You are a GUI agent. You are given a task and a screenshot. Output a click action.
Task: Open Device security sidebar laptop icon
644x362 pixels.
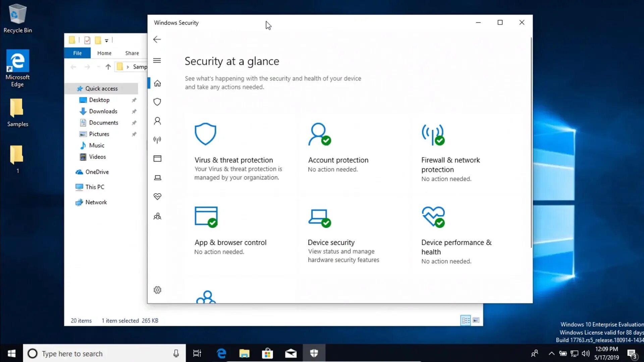point(157,178)
